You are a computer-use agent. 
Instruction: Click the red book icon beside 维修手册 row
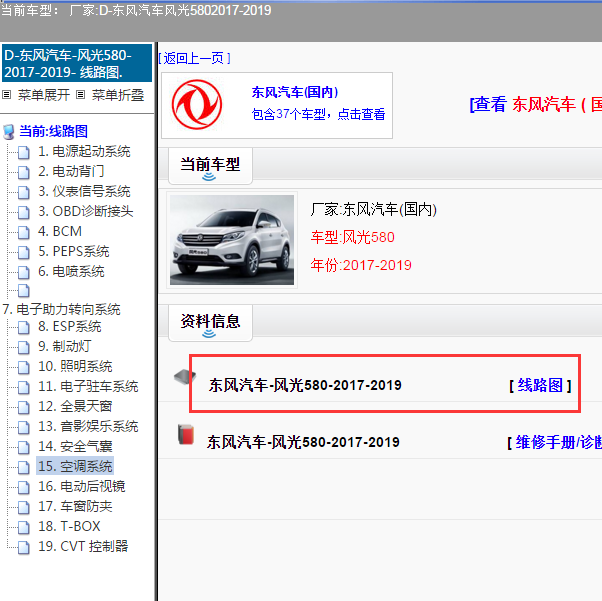tap(186, 435)
